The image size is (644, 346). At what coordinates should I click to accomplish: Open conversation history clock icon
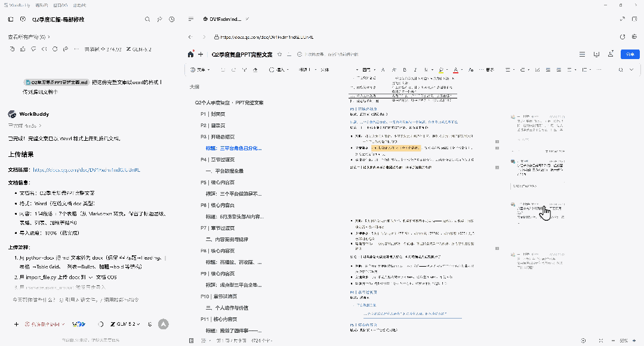pyautogui.click(x=172, y=19)
